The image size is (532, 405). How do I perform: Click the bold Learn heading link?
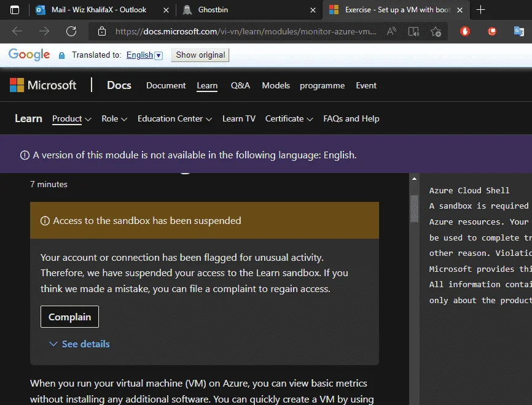[x=28, y=118]
